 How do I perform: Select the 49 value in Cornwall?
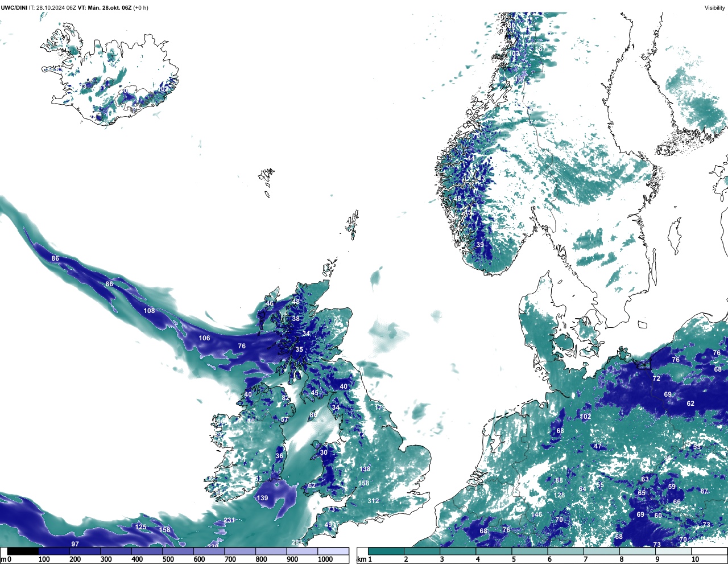(x=328, y=525)
